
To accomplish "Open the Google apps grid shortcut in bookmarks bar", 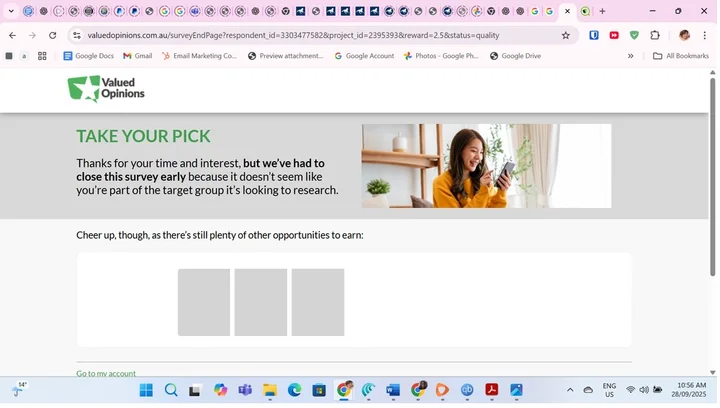I will coord(42,56).
